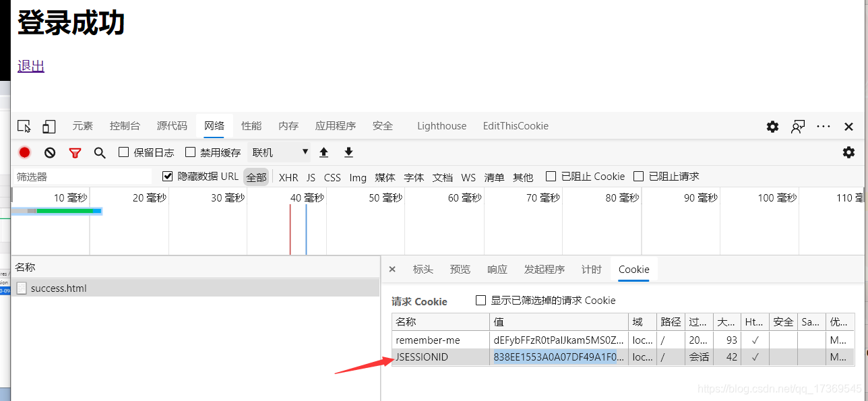
Task: Filter requests by 清单 type
Action: (x=494, y=177)
